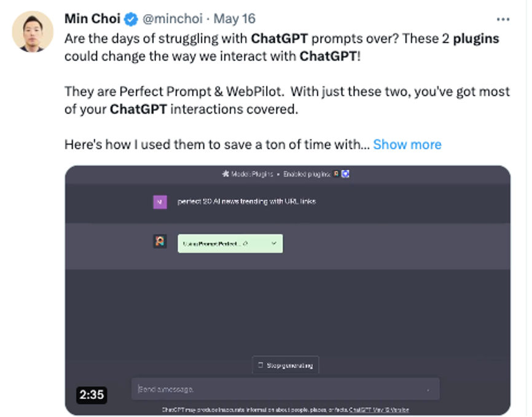Expand the Using Prompt Perfect chevron
The height and width of the screenshot is (417, 532).
[273, 244]
